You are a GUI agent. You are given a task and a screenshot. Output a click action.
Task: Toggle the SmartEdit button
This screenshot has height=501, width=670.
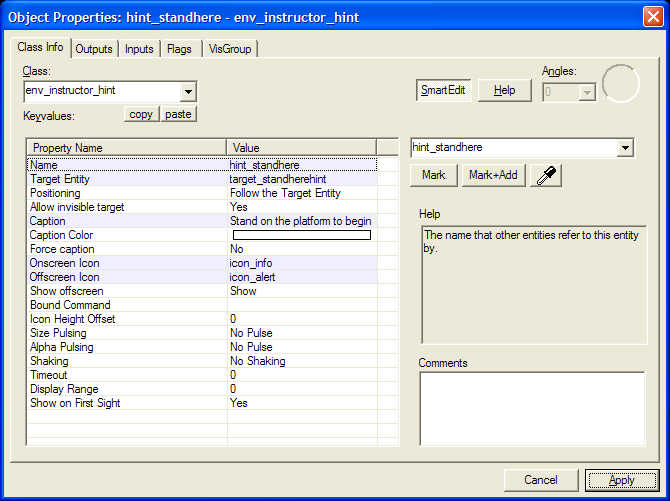coord(443,90)
